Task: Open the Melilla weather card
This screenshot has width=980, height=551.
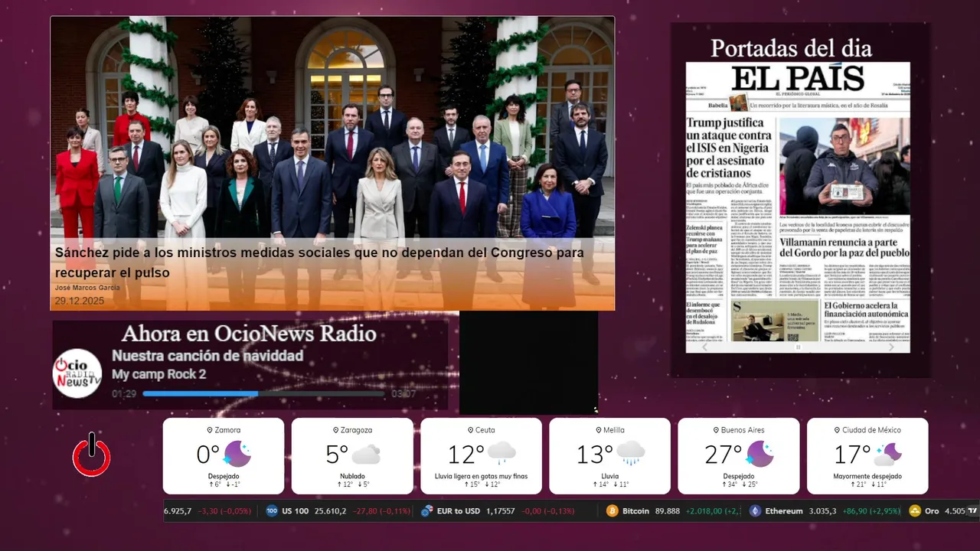Action: 609,456
